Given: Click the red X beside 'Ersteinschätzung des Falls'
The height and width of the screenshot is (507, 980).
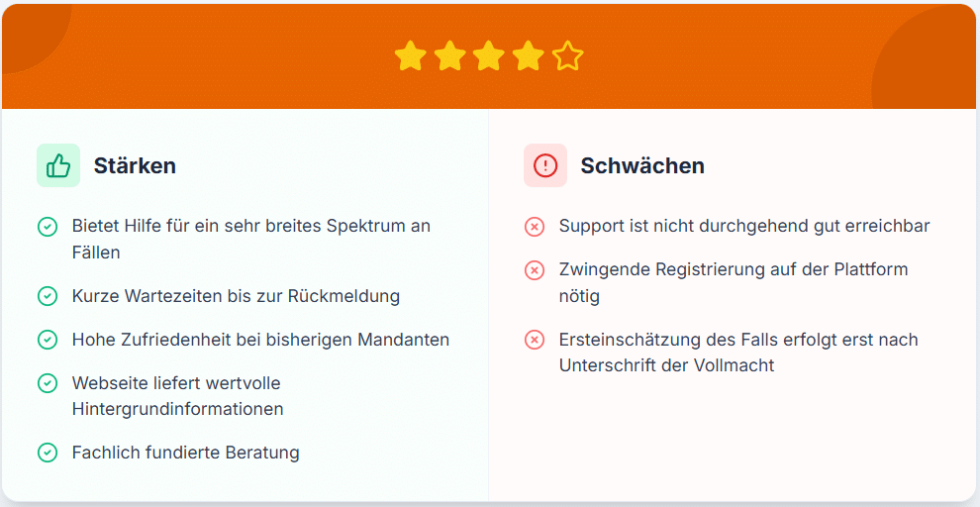Looking at the screenshot, I should (x=535, y=340).
